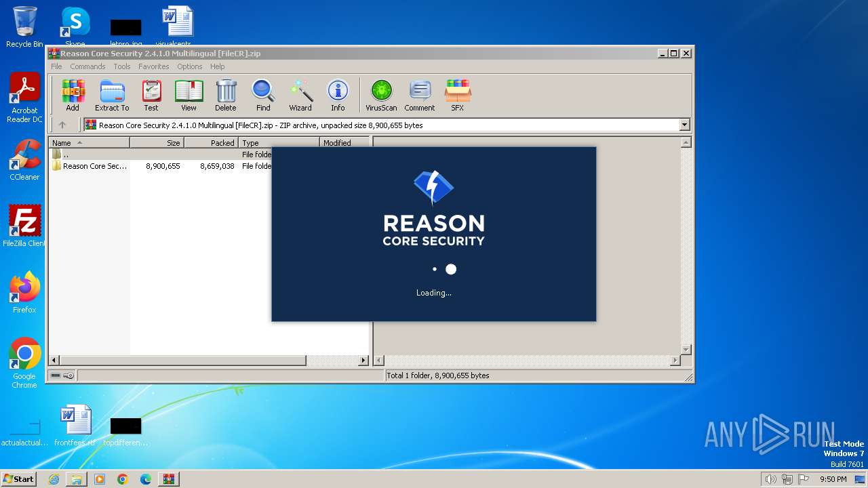868x488 pixels.
Task: Go up one folder level arrow
Action: pyautogui.click(x=62, y=125)
